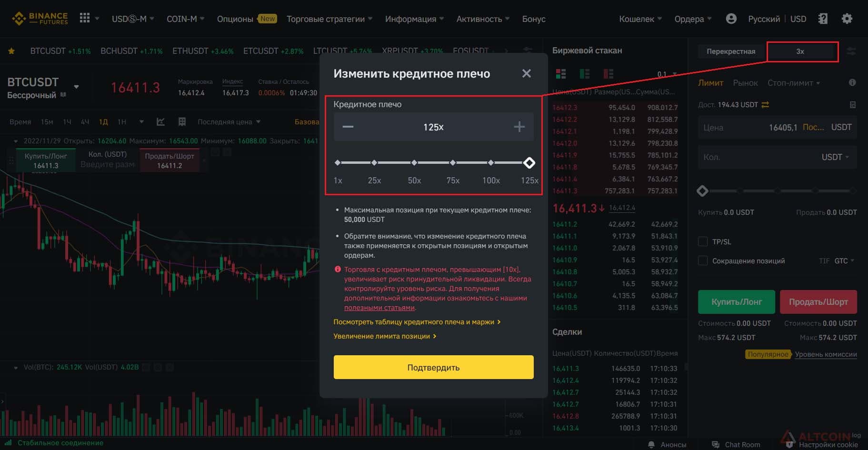
Task: Open the chart indicators icon
Action: tap(161, 122)
